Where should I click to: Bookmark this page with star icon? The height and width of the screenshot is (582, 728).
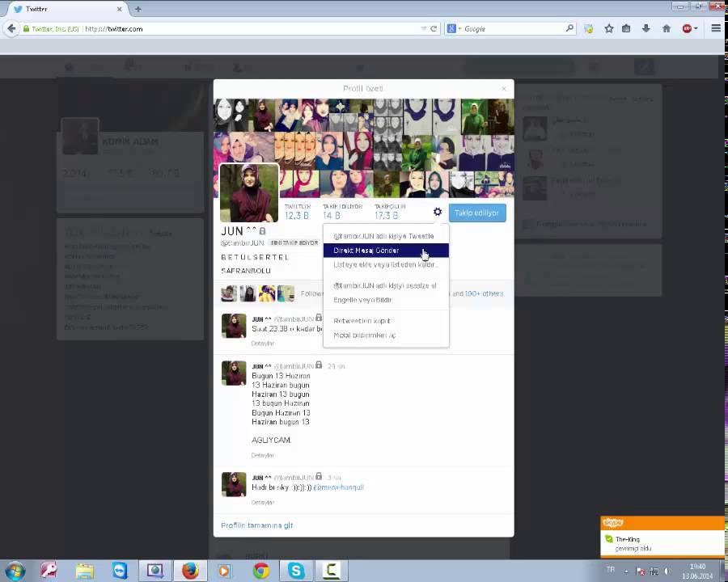609,29
